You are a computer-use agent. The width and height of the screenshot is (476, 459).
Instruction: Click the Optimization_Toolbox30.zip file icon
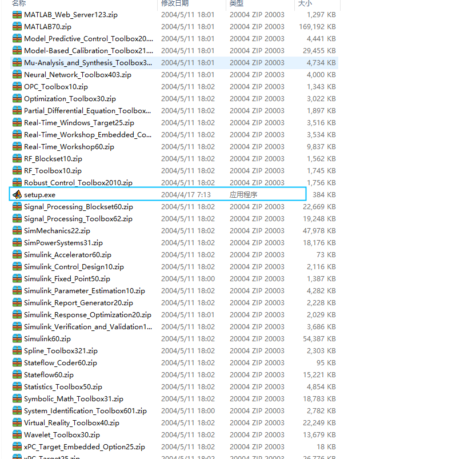[17, 99]
